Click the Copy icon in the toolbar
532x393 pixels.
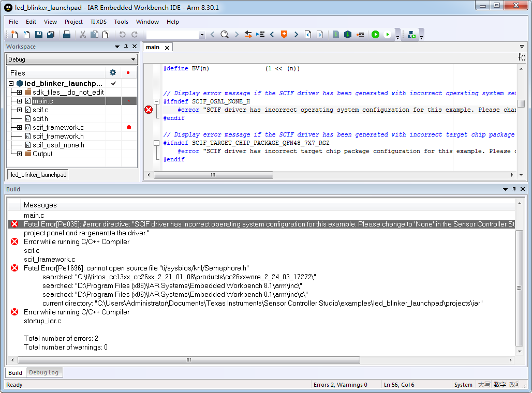click(94, 34)
